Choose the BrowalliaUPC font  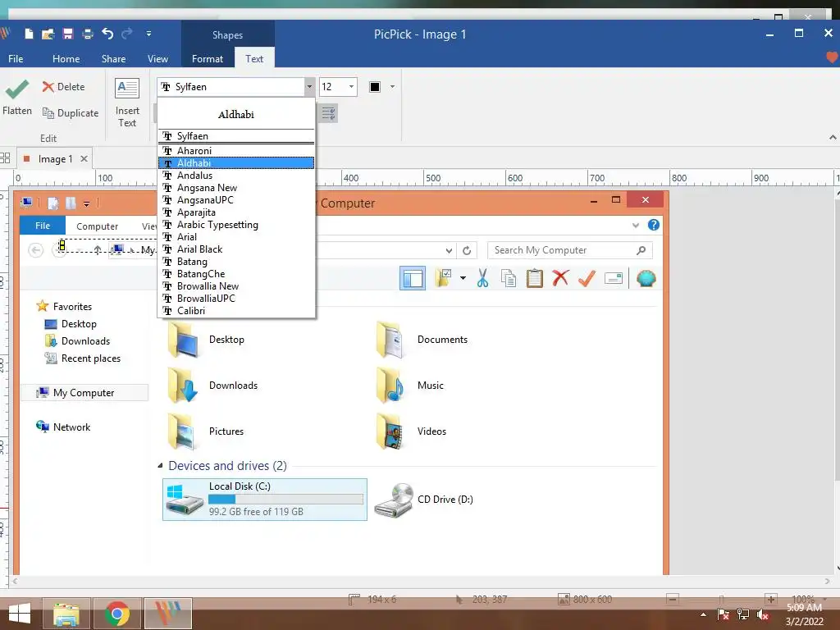pos(236,299)
